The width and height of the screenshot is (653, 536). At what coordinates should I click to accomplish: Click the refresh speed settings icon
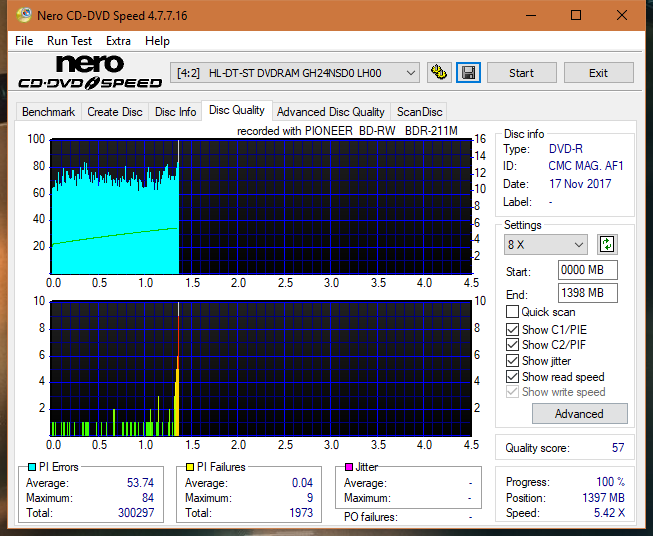tap(607, 244)
